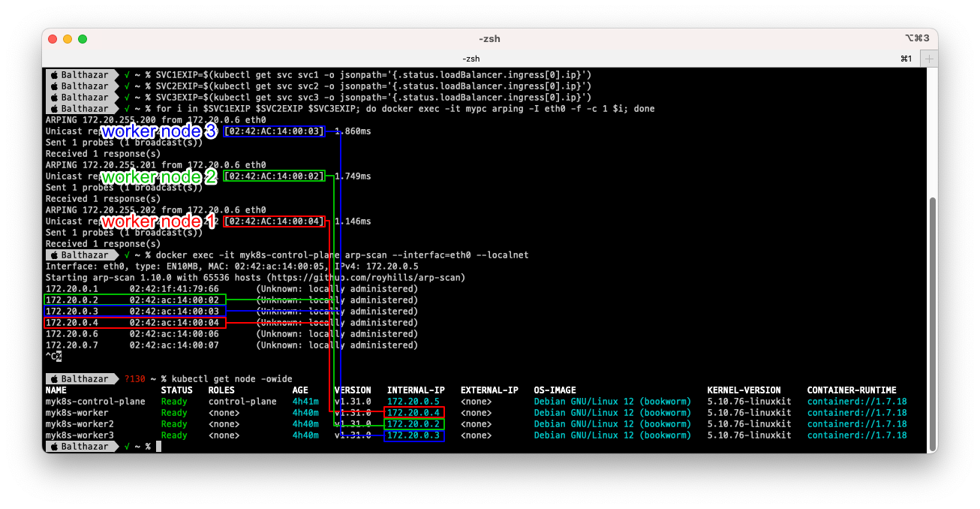
Task: Minimize the terminal with the yellow button
Action: point(68,39)
